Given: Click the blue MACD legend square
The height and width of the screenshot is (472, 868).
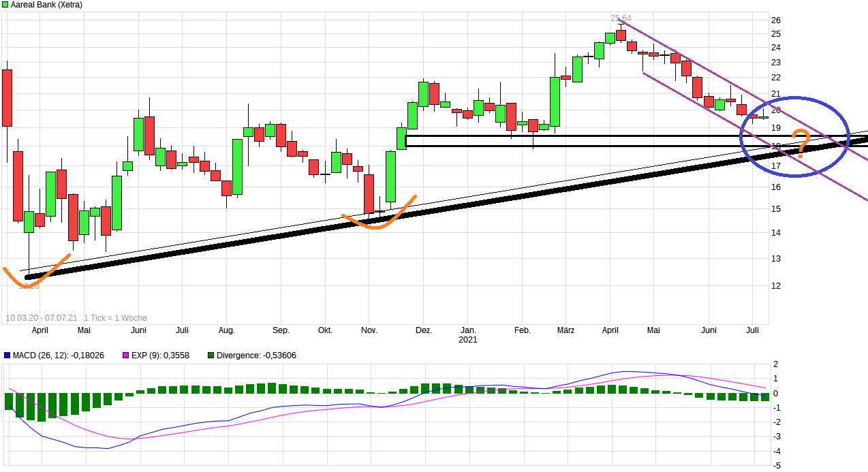Looking at the screenshot, I should point(7,356).
